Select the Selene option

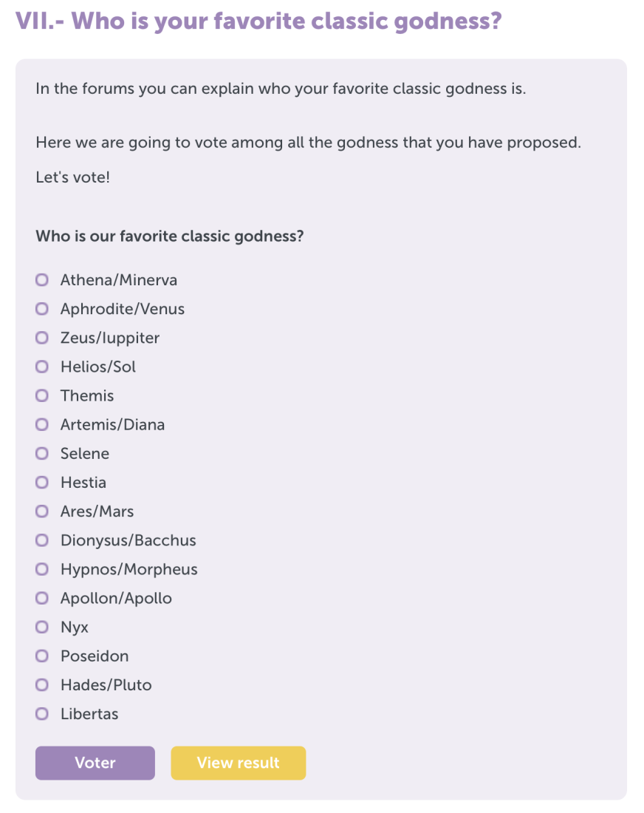click(x=42, y=454)
